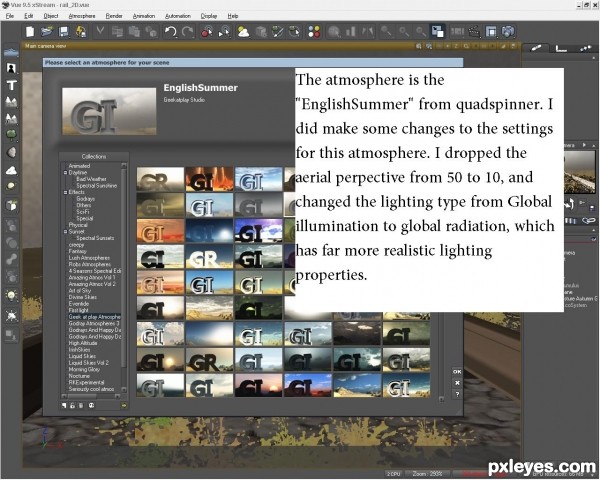Image resolution: width=600 pixels, height=480 pixels.
Task: Choose the sunset GI thumbnail in bottom row
Action: (259, 385)
